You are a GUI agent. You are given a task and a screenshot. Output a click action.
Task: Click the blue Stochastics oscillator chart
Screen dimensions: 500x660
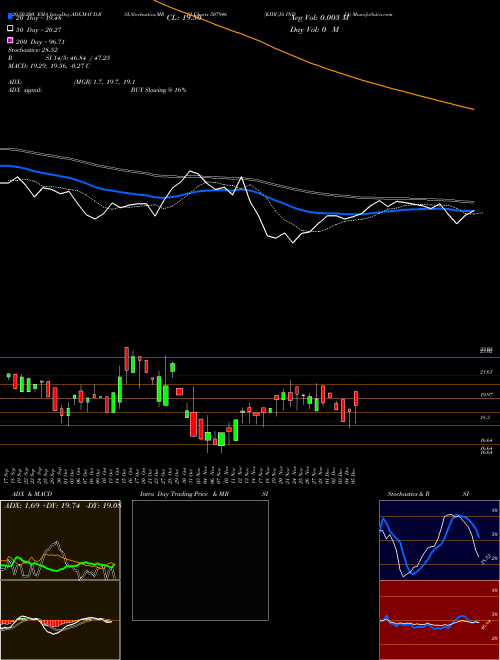[439, 540]
